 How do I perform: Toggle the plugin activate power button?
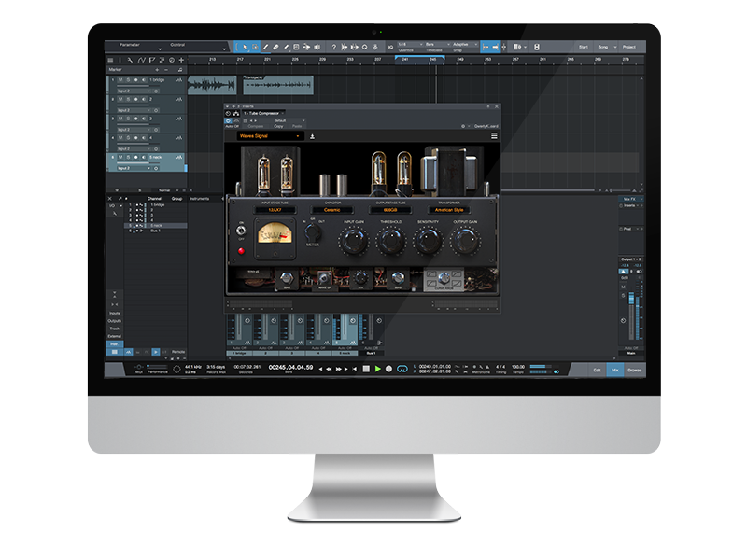228,121
